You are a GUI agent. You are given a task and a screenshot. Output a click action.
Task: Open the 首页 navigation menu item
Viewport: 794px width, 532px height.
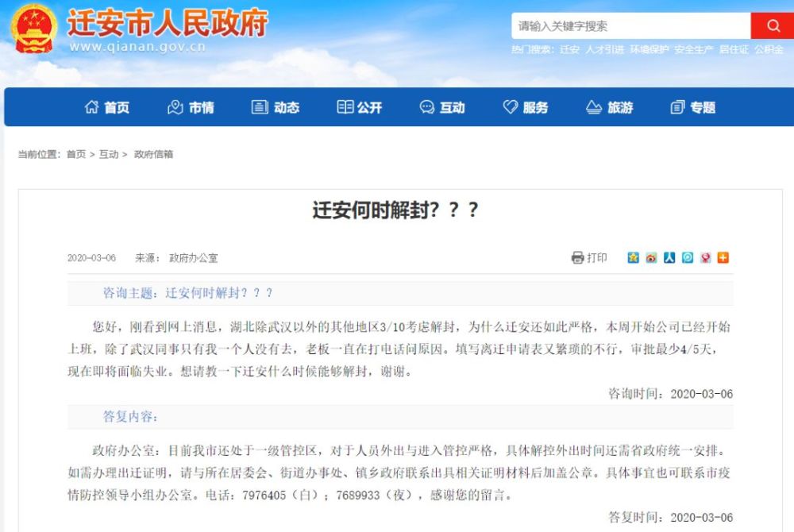tap(107, 107)
